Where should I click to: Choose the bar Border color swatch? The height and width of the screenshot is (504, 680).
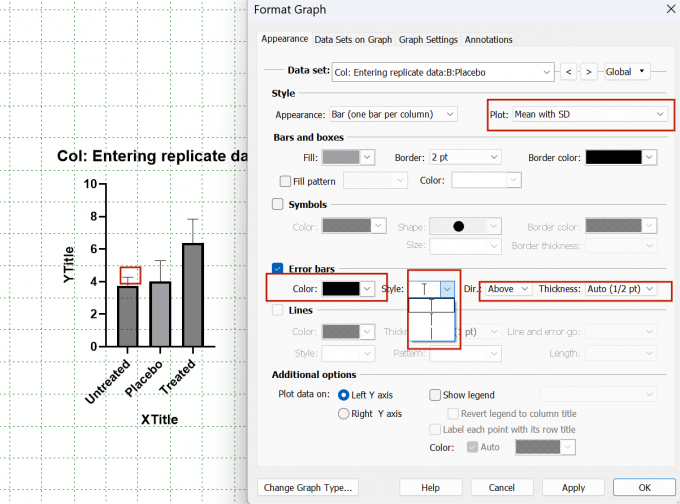621,157
